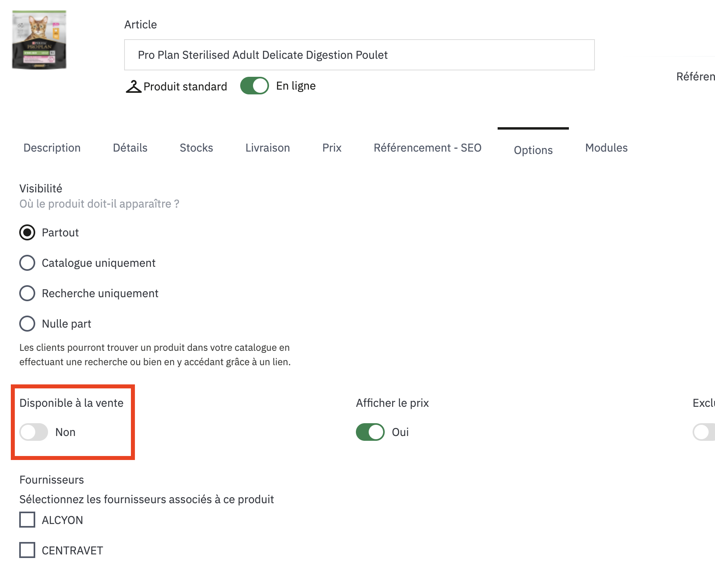Select the Partout visibility radio button

click(27, 232)
